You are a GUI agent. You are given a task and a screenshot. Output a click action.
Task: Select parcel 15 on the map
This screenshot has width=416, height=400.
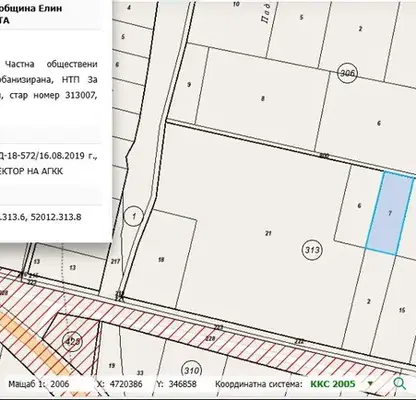(402, 310)
